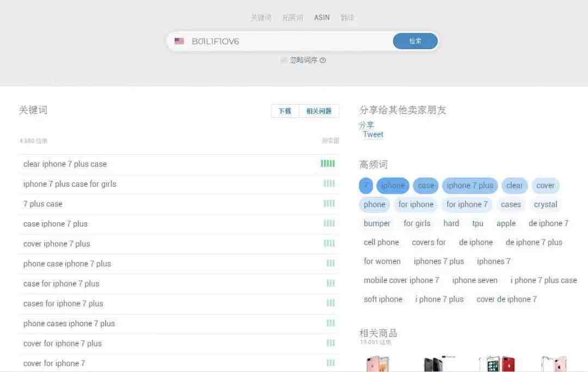Click the 'soft iphone' word tag
Screen dimensions: 588x372
pyautogui.click(x=383, y=299)
